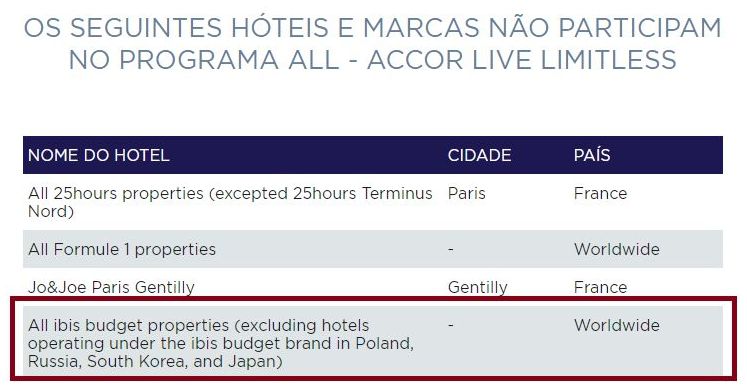The image size is (747, 385).
Task: Click the dash in the ibis budget city cell
Action: pyautogui.click(x=451, y=325)
